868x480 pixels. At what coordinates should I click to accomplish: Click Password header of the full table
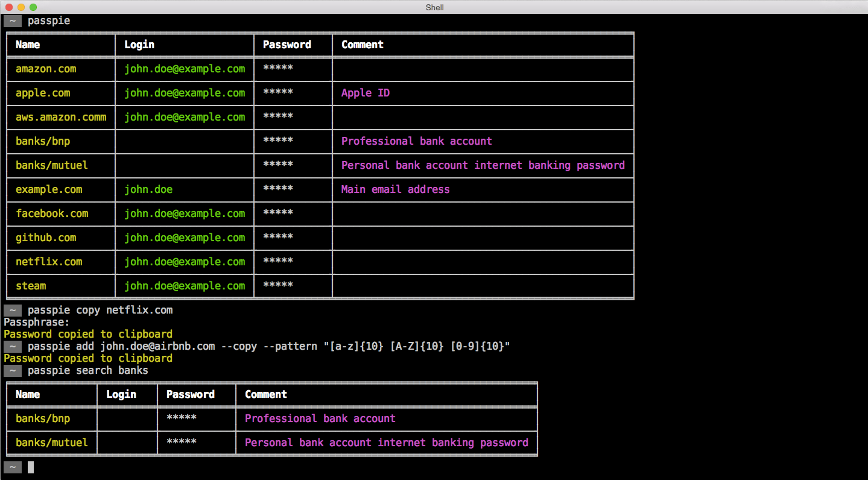pos(287,45)
